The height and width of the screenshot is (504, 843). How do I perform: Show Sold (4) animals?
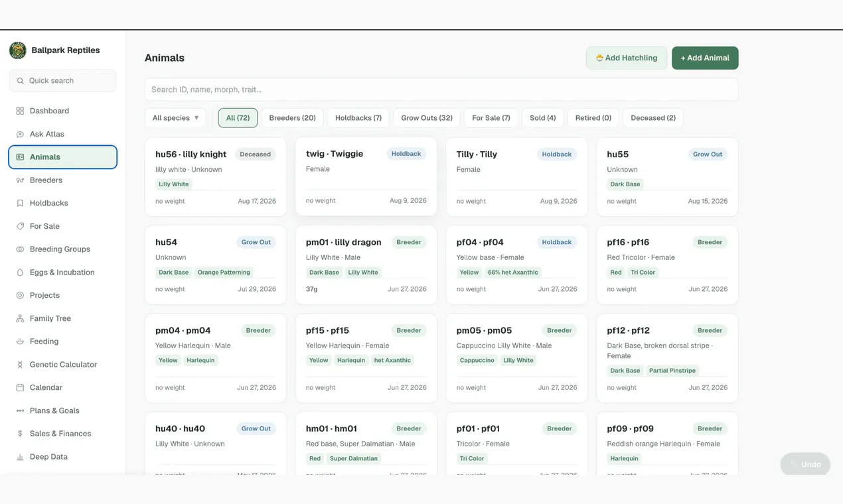click(543, 118)
